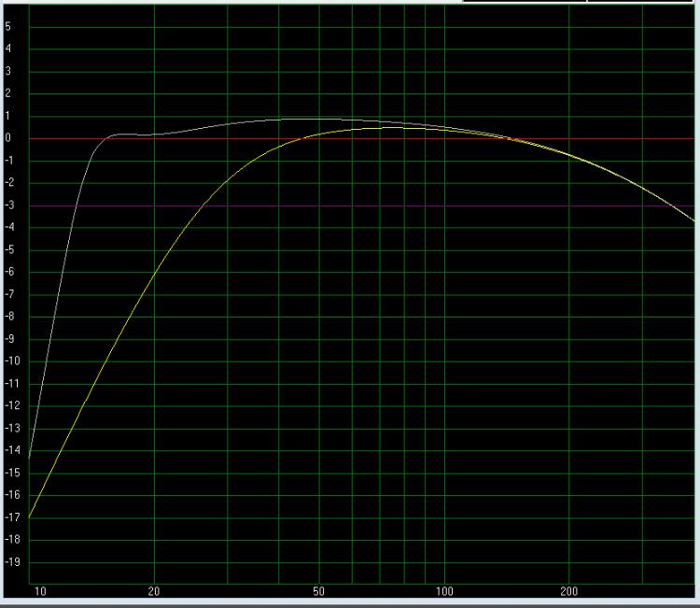This screenshot has width=700, height=608.
Task: Select the -16 label on the vertical axis
Action: point(12,495)
